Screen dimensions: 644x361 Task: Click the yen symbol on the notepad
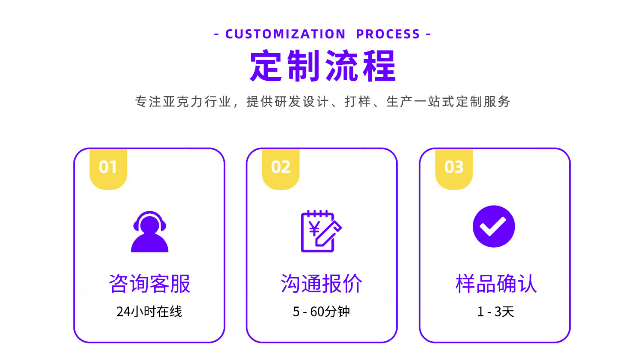pos(314,230)
